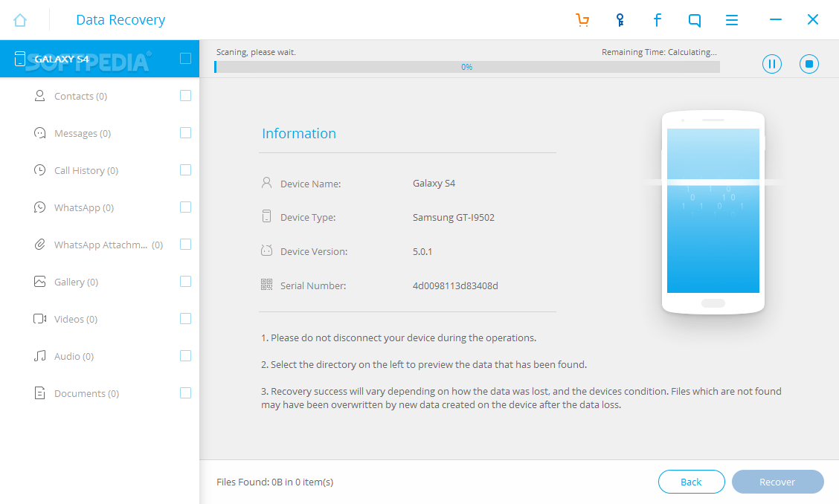Select the WhatsApp Attachments checkbox
The height and width of the screenshot is (504, 839).
pos(186,245)
